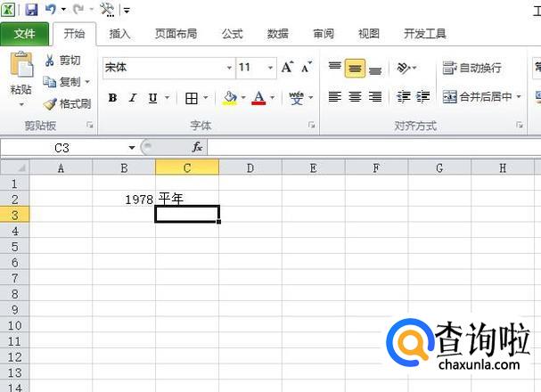Toggle Italic formatting
Image resolution: width=541 pixels, height=392 pixels.
pos(133,98)
